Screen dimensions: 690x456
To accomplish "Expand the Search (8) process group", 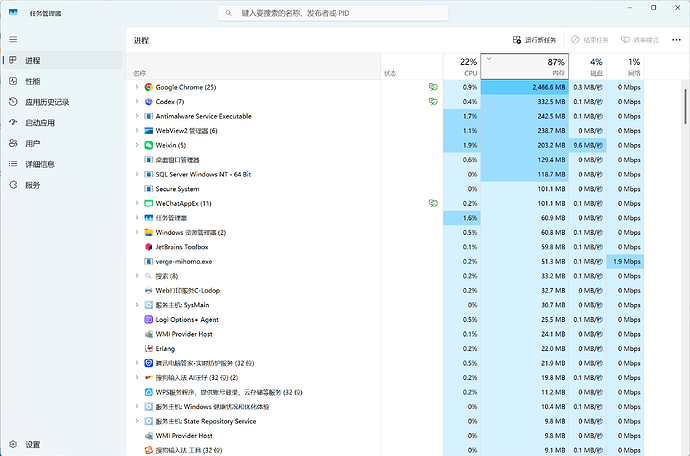I will click(137, 276).
